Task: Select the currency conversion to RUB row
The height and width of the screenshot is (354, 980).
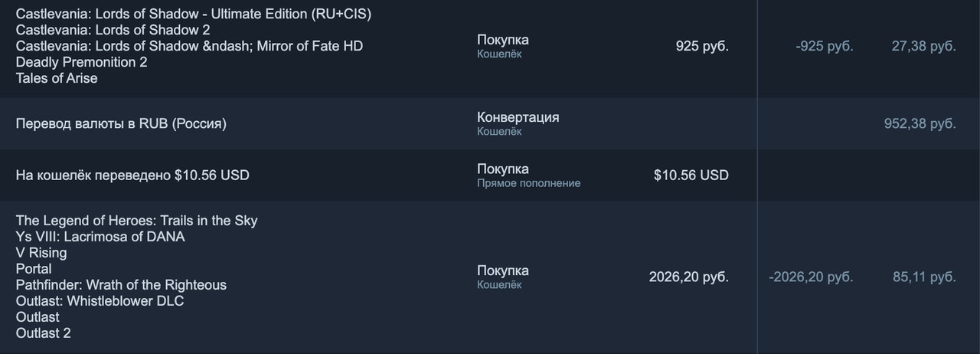Action: [x=490, y=123]
